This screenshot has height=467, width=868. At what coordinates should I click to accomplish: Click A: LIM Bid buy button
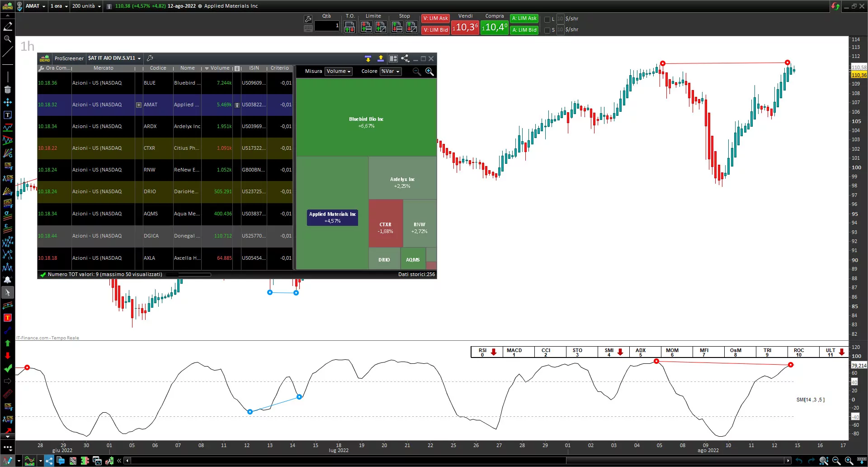point(524,30)
